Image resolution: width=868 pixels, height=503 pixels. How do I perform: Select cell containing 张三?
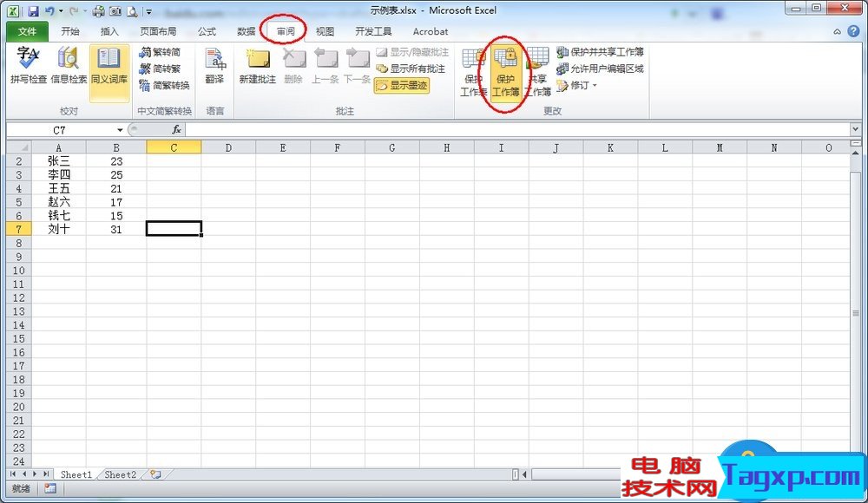59,161
